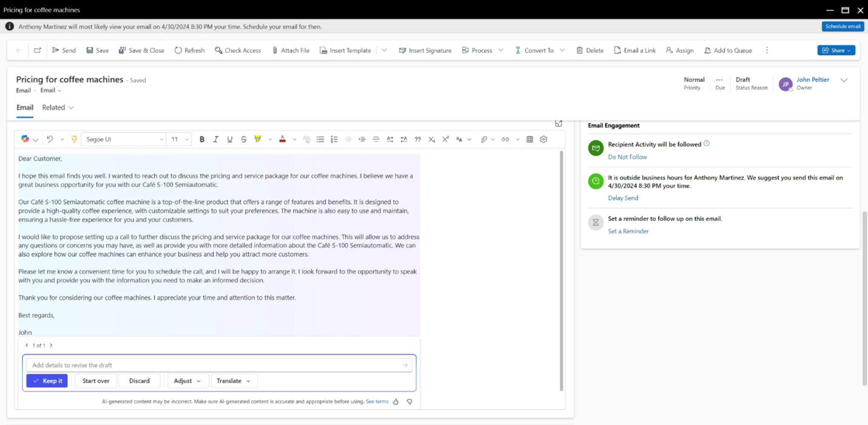Click the undo arrow icon
The height and width of the screenshot is (425, 868).
(x=50, y=140)
